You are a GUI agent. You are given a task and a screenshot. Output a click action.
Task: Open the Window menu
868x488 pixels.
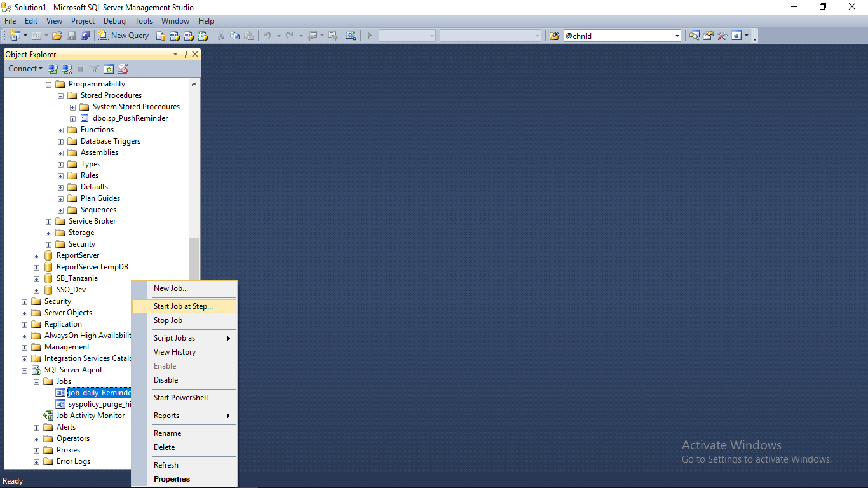coord(175,21)
